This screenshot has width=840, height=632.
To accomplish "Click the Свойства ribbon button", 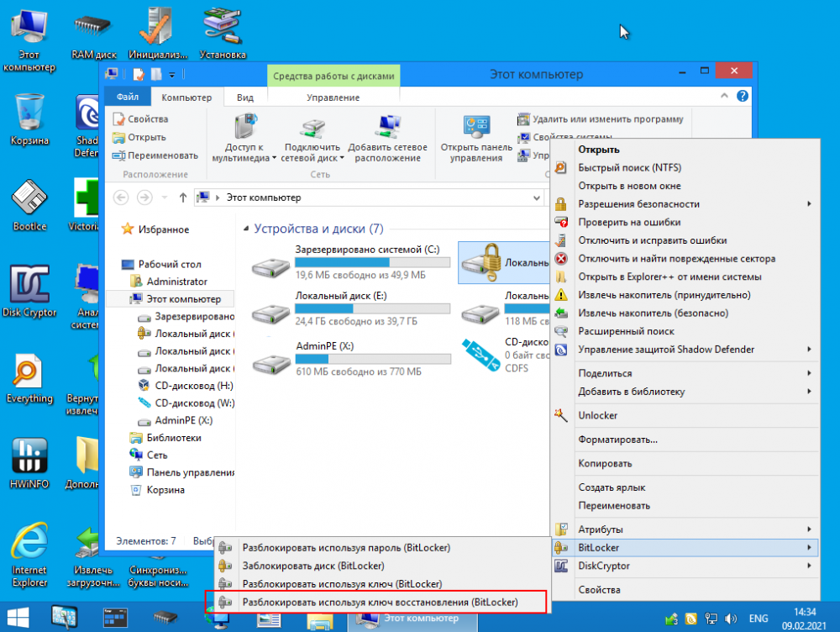I will pyautogui.click(x=141, y=119).
